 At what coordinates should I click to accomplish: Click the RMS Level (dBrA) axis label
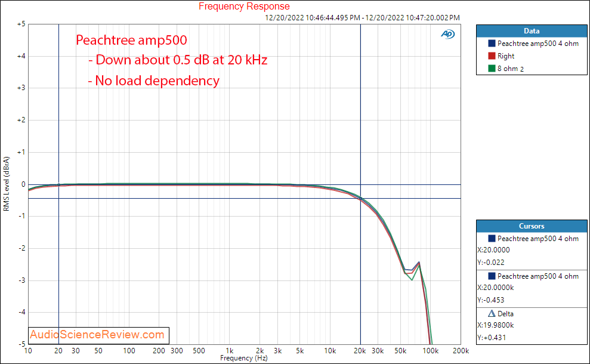7,184
